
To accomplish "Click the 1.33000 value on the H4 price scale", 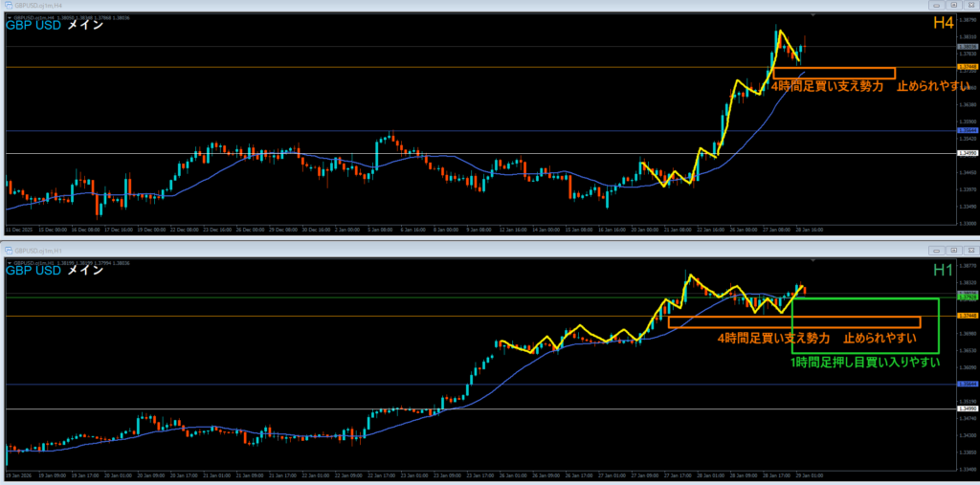I will [967, 223].
